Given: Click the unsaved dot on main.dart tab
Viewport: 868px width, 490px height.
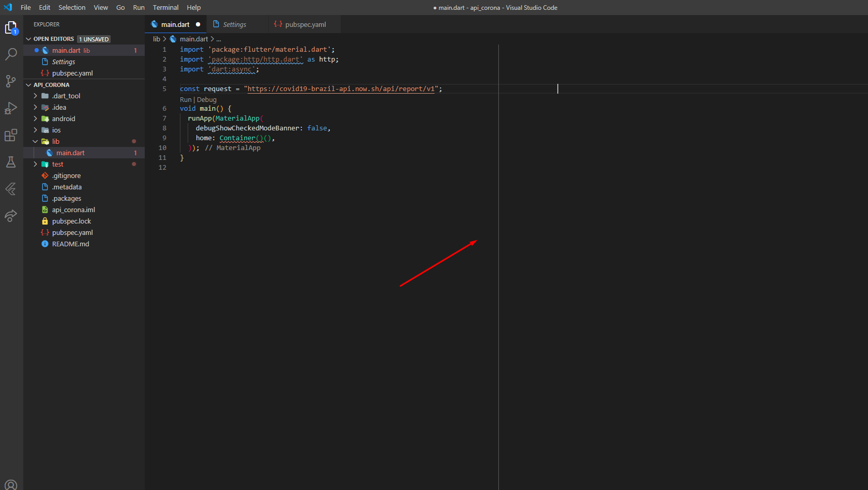Looking at the screenshot, I should tap(198, 24).
